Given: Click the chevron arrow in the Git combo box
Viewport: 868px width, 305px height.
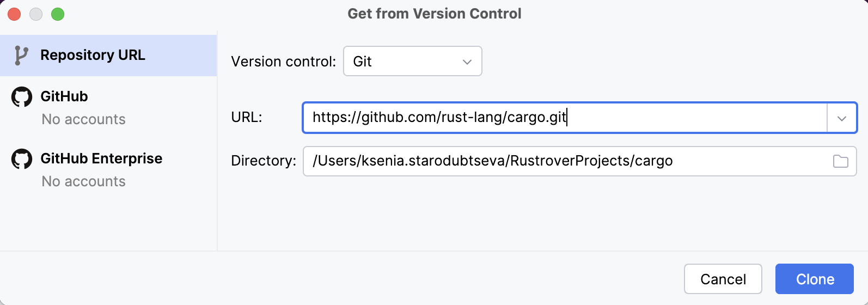Looking at the screenshot, I should click(x=467, y=62).
